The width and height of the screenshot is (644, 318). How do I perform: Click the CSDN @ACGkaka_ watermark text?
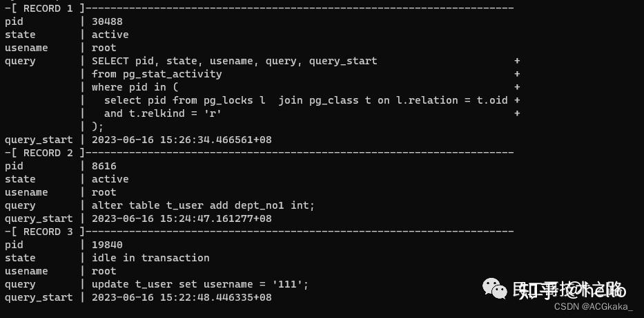click(593, 307)
